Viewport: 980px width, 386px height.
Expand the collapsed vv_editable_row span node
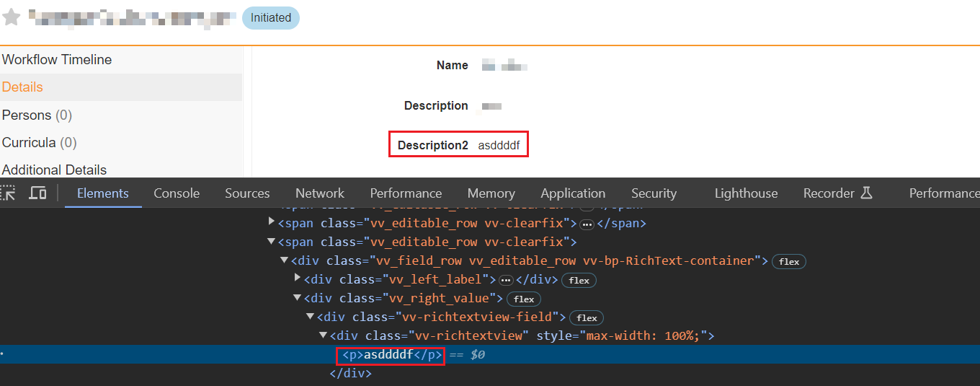click(272, 223)
